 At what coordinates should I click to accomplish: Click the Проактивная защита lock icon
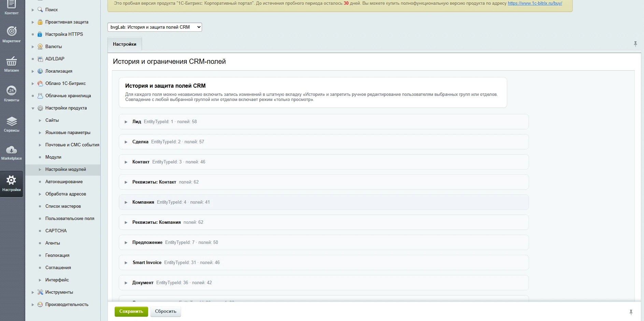40,22
